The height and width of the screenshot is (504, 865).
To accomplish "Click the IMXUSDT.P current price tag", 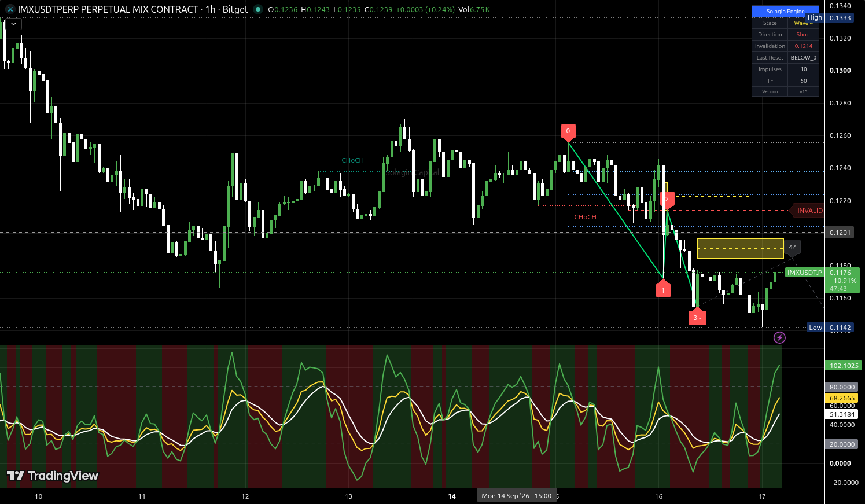I will pyautogui.click(x=805, y=273).
